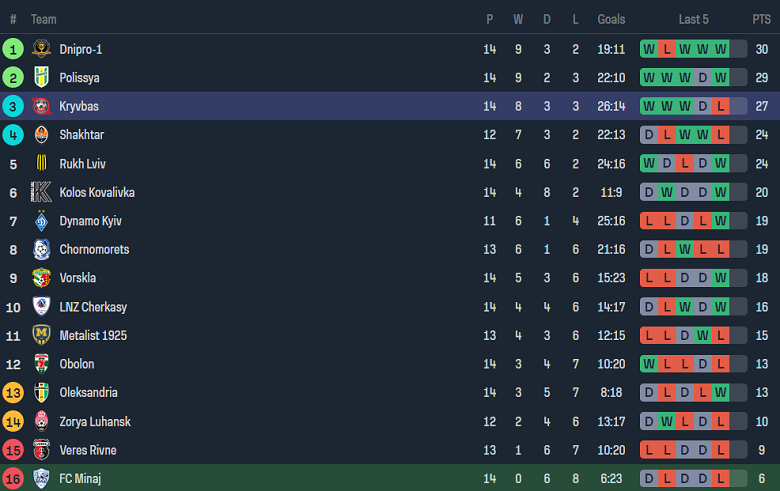Click the Vorskla team crest
The height and width of the screenshot is (491, 780).
click(x=41, y=278)
